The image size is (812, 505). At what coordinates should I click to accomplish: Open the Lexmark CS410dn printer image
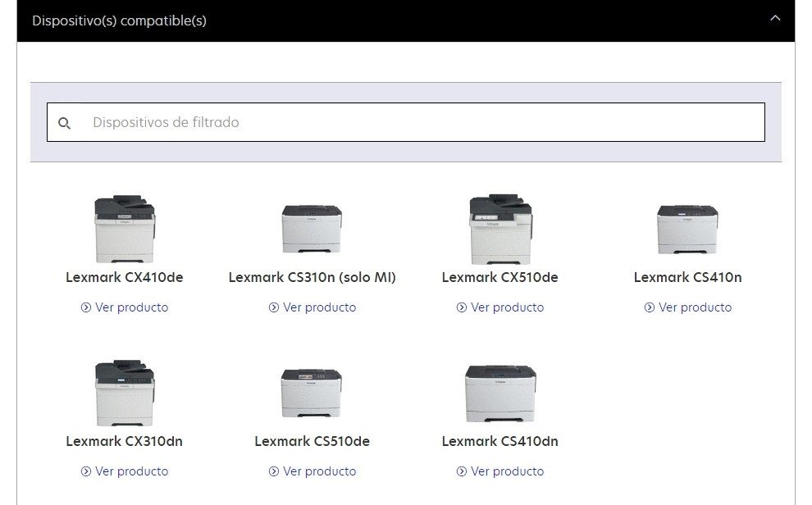500,393
